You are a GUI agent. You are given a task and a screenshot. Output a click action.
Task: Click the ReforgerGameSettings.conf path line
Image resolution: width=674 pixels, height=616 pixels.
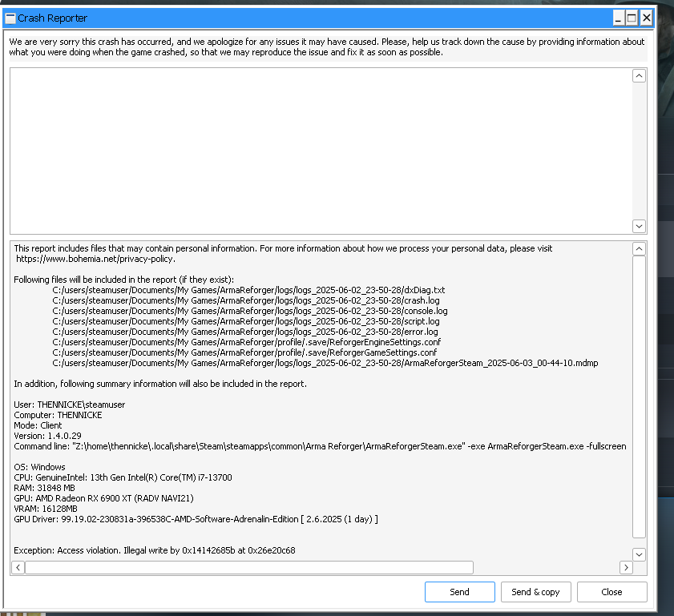(x=244, y=352)
